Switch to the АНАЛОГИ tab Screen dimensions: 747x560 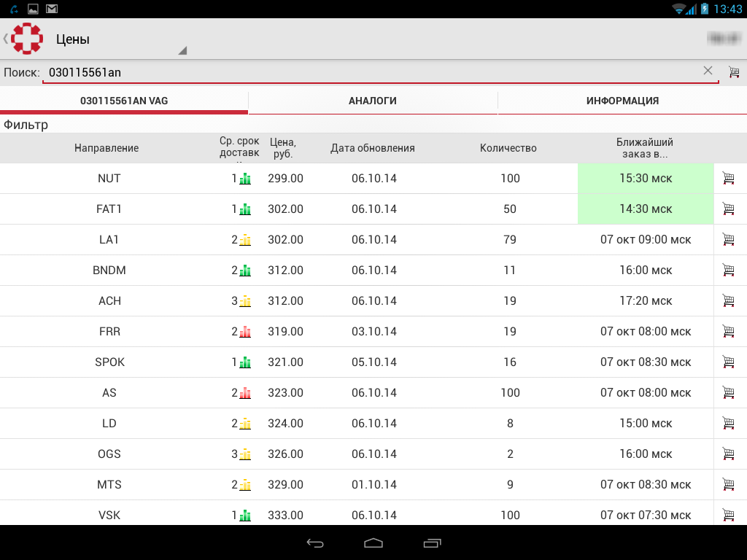point(373,101)
